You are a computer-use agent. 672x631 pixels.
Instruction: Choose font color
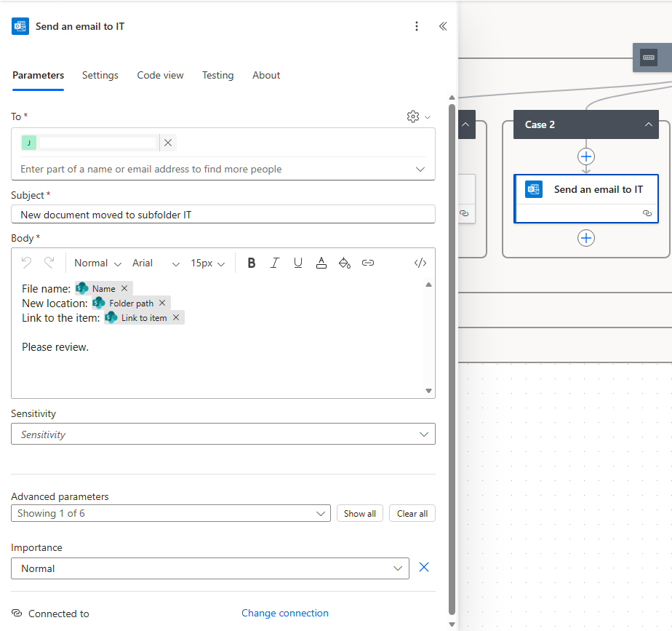[321, 263]
